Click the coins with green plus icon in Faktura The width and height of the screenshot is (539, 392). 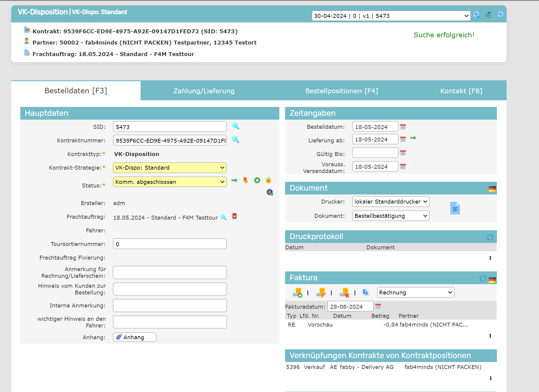(298, 293)
